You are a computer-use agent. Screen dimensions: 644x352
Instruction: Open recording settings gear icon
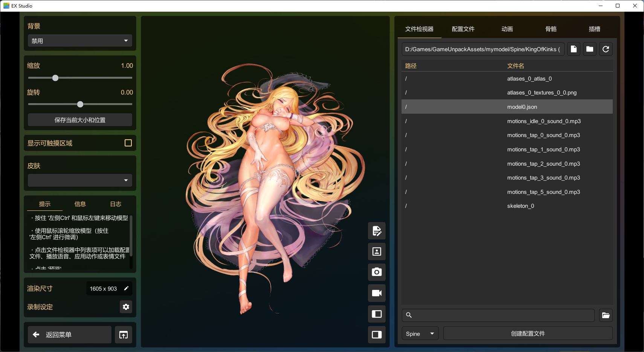click(x=126, y=307)
